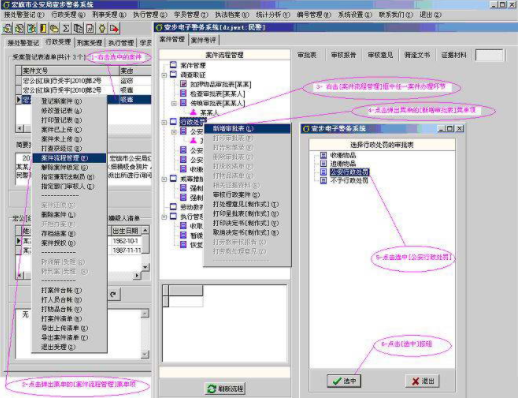521x402 pixels.
Task: Select the first case row's selector box
Action: pyautogui.click(x=19, y=81)
